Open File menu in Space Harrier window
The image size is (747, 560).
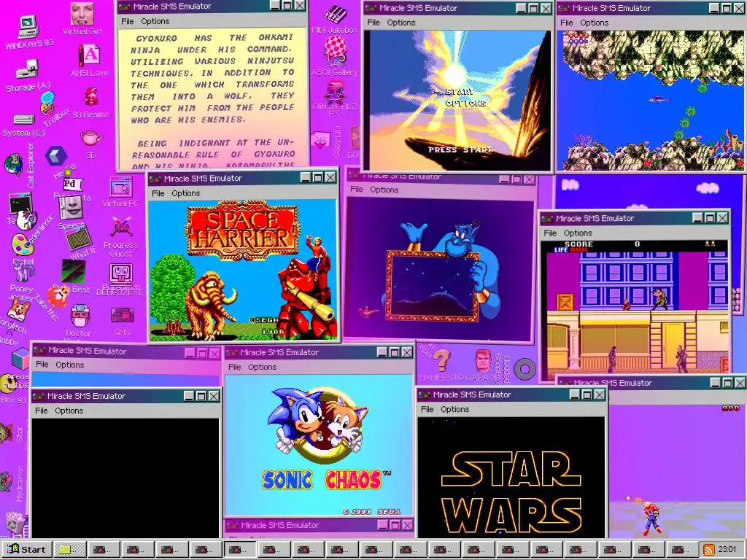click(x=158, y=193)
